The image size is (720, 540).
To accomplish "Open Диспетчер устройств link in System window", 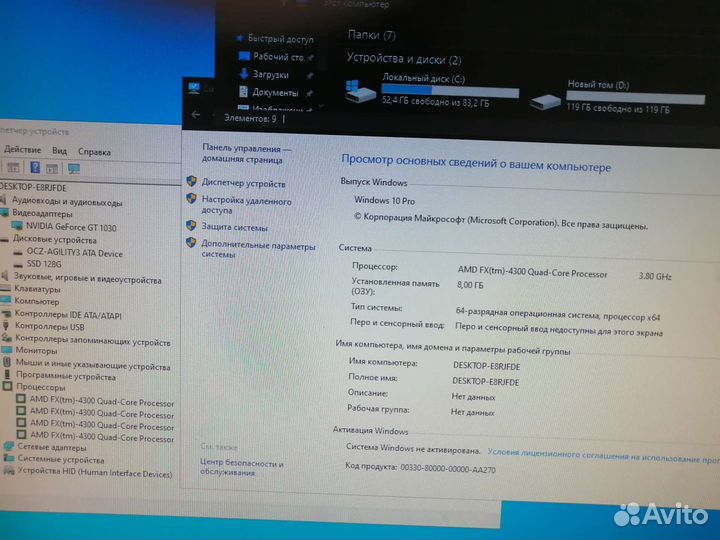I will pos(243,183).
